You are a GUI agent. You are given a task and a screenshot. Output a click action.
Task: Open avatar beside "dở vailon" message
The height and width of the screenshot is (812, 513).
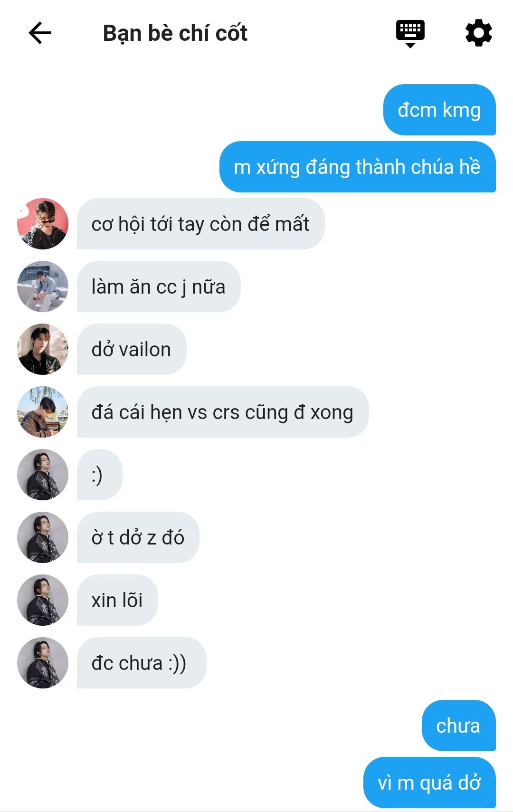(x=43, y=349)
